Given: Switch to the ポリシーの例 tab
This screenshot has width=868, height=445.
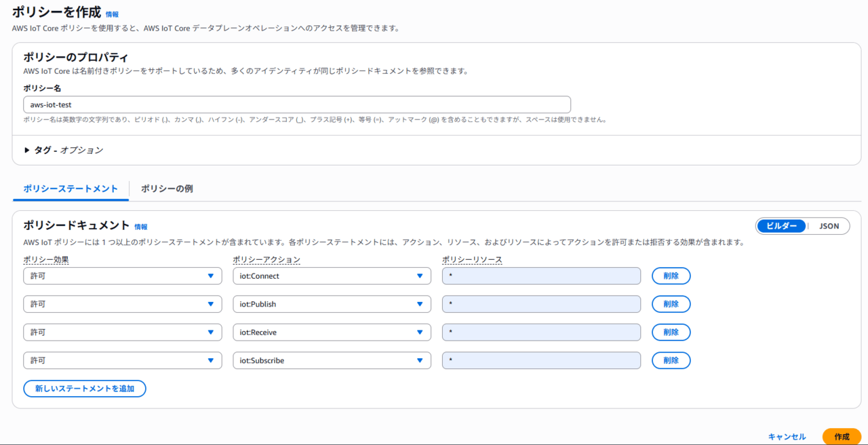Looking at the screenshot, I should click(167, 189).
